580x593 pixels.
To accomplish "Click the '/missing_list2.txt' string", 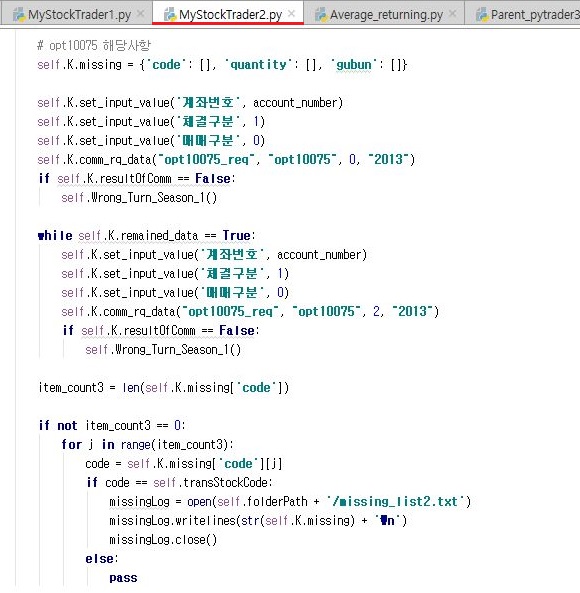I will 395,501.
